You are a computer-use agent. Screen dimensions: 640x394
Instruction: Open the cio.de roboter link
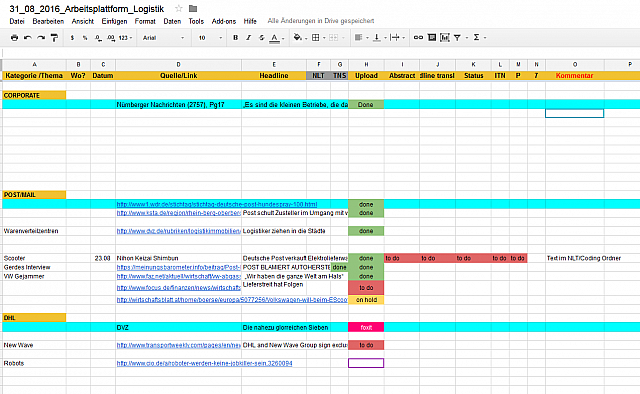pyautogui.click(x=204, y=363)
